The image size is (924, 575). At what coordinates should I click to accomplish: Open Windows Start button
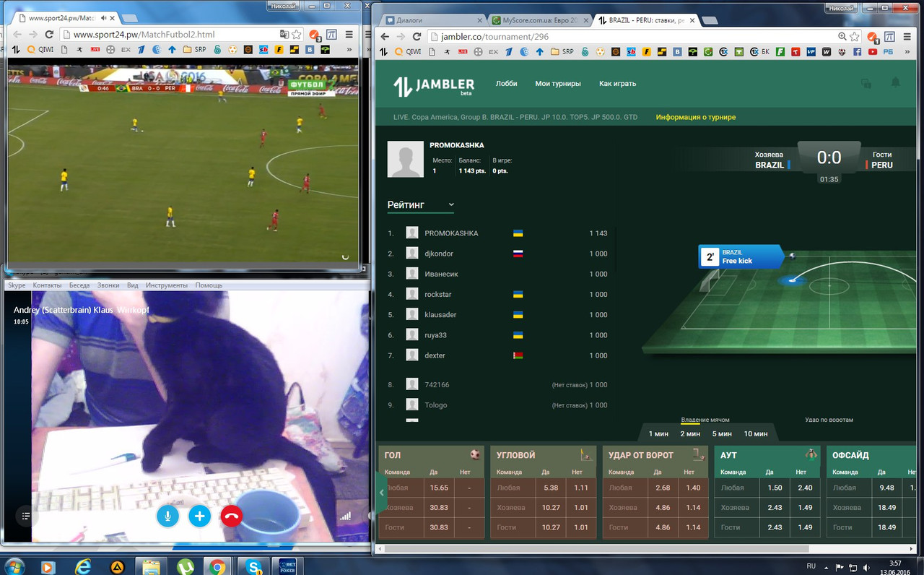[x=14, y=566]
